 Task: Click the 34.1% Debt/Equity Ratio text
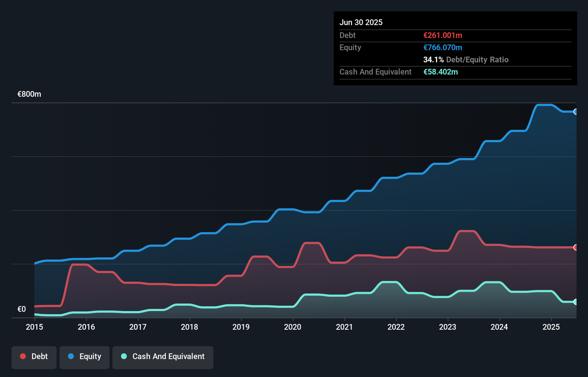point(466,59)
